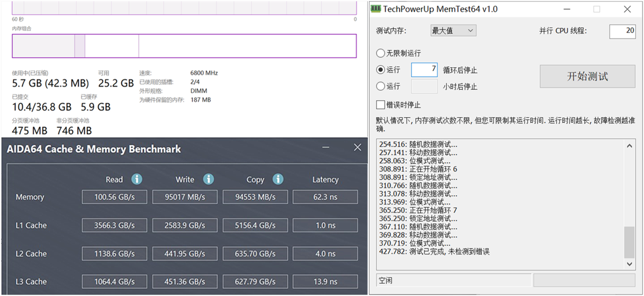This screenshot has width=644, height=296.
Task: Click the in-use memory 5.7 GB (42.3 MB)
Action: point(50,83)
